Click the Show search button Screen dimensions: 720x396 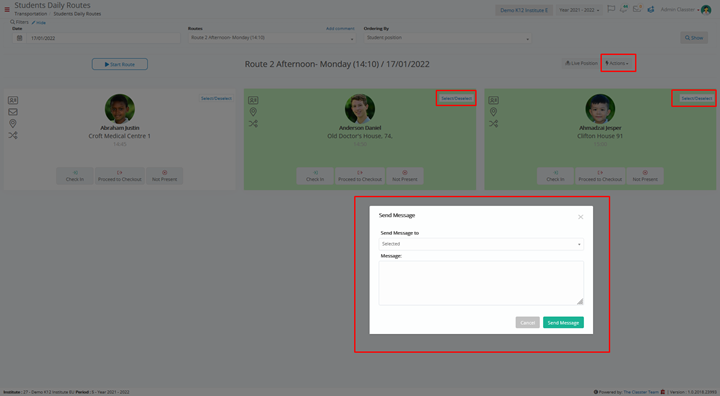click(x=694, y=38)
